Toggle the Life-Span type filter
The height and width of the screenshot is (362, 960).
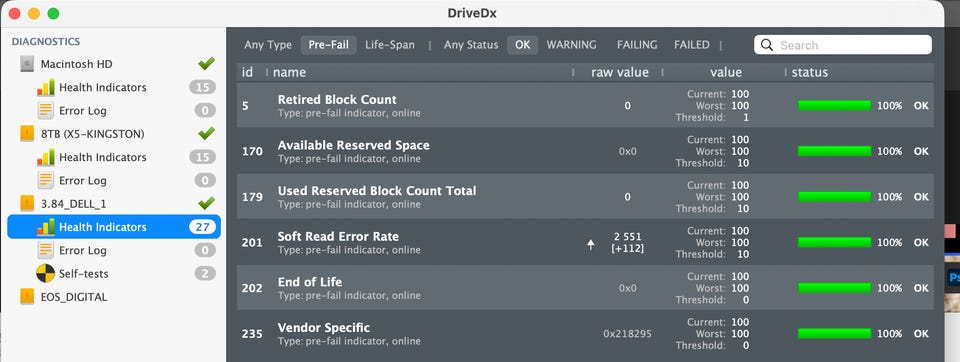389,45
